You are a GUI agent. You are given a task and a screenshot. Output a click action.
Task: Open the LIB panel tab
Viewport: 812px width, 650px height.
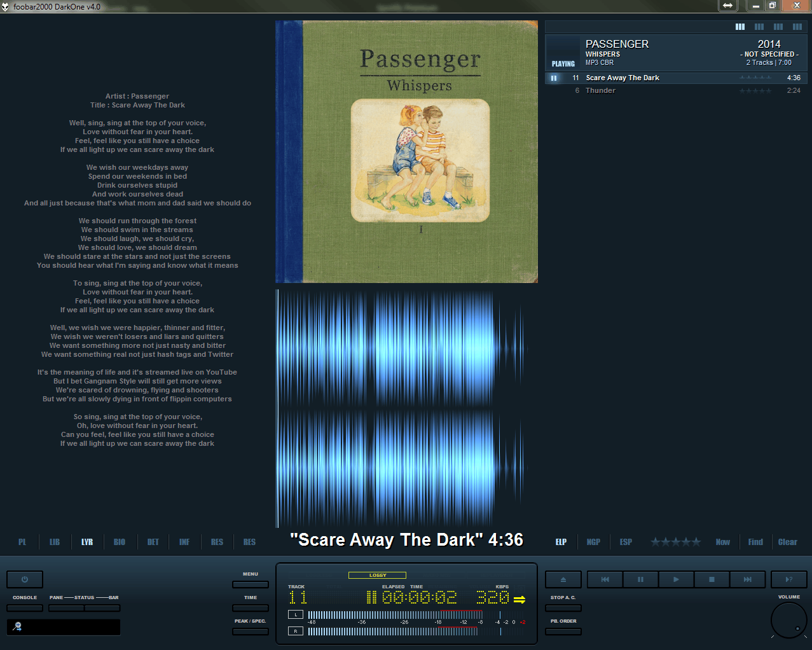(x=55, y=542)
